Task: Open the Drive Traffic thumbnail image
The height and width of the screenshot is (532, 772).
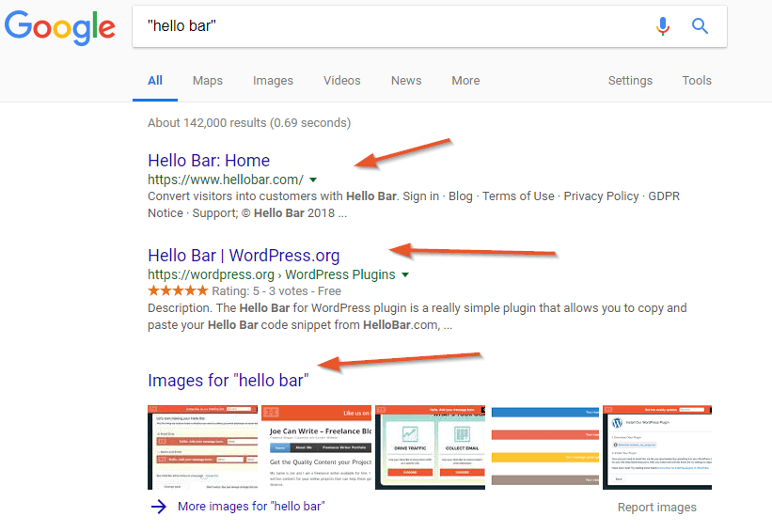Action: click(430, 447)
